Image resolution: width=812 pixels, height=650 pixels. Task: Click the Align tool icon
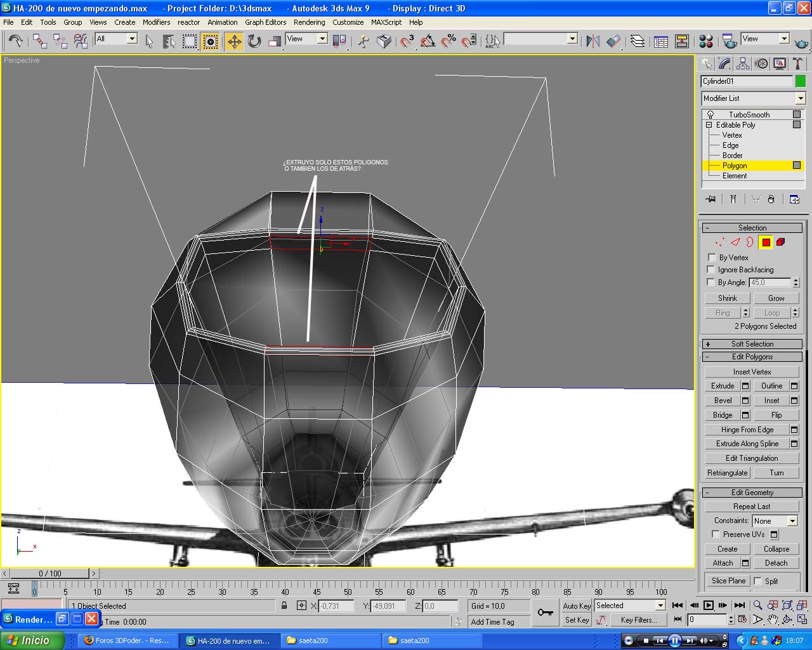tap(613, 42)
